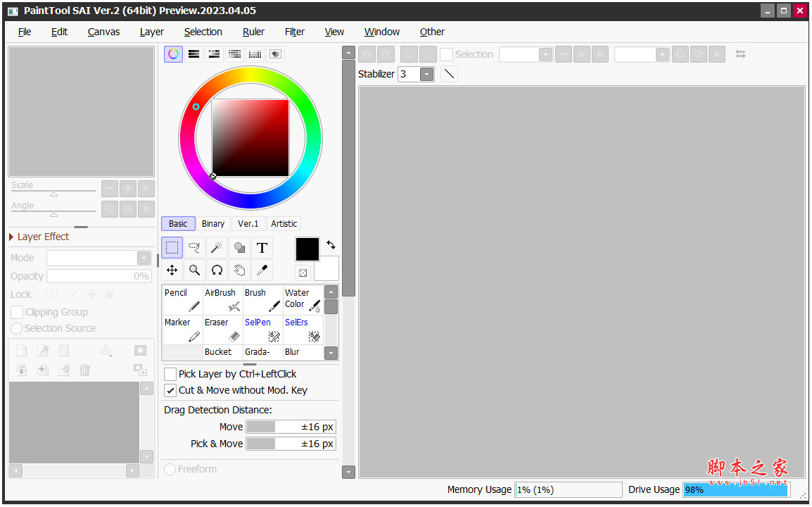Click the plus button beside Scale slider

[127, 189]
